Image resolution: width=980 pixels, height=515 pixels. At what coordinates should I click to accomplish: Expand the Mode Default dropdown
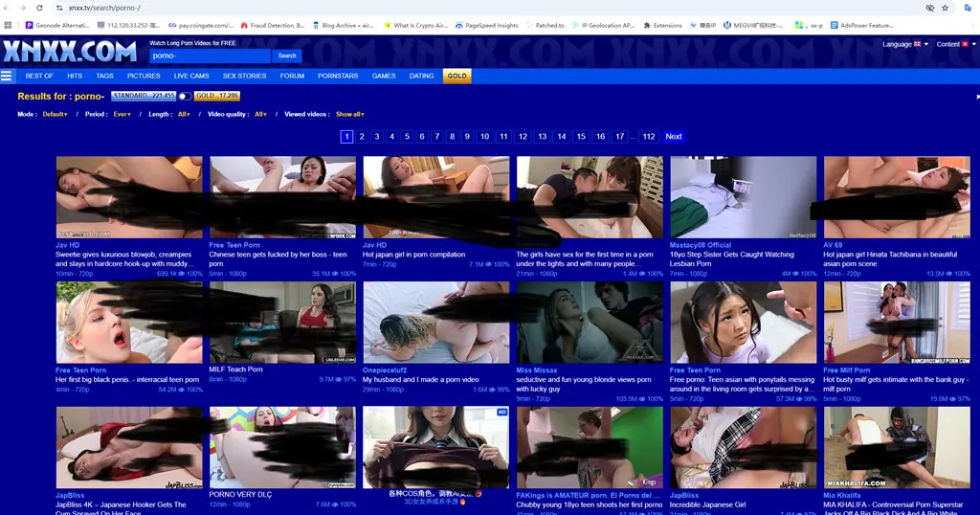[55, 114]
